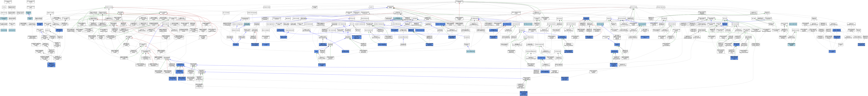Viewport: 868px width, 96px height.
Task: Select the 'molecular function regulator activity' node
Action: [12, 7]
